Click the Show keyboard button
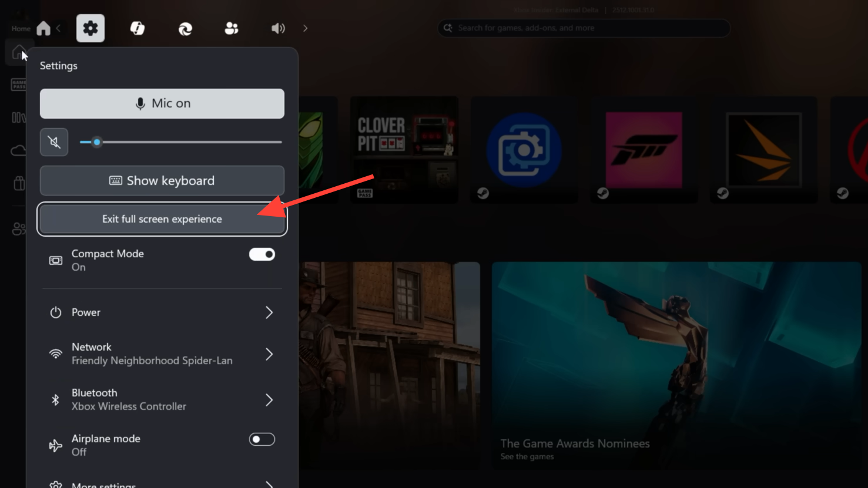This screenshot has height=488, width=868. coord(162,181)
